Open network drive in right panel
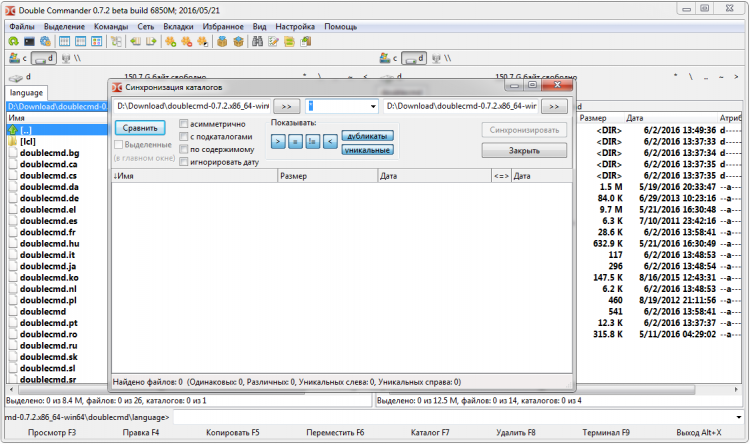 pos(441,58)
